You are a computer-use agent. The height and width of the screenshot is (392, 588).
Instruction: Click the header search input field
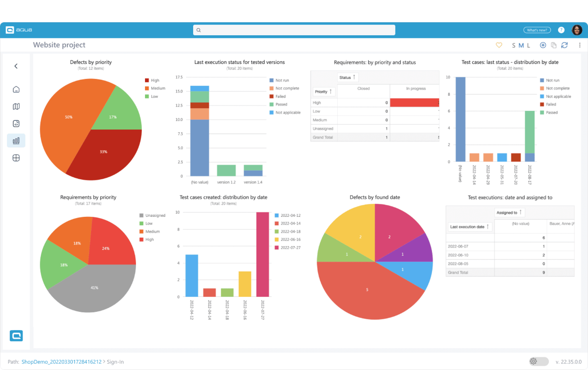point(294,30)
